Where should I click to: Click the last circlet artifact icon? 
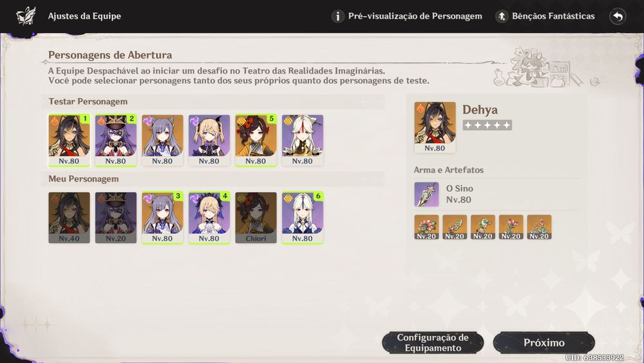click(x=539, y=227)
